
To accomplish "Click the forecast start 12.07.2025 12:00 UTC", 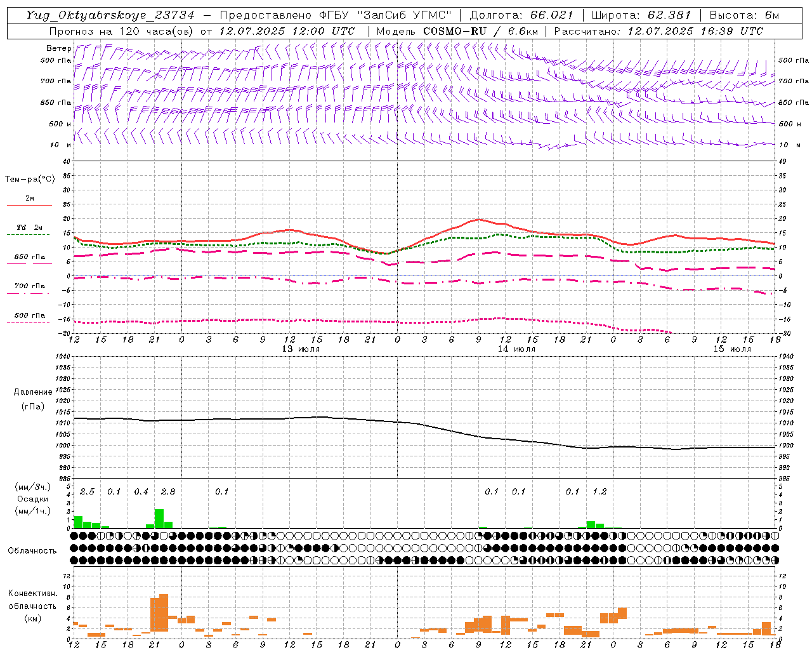I will click(x=286, y=31).
